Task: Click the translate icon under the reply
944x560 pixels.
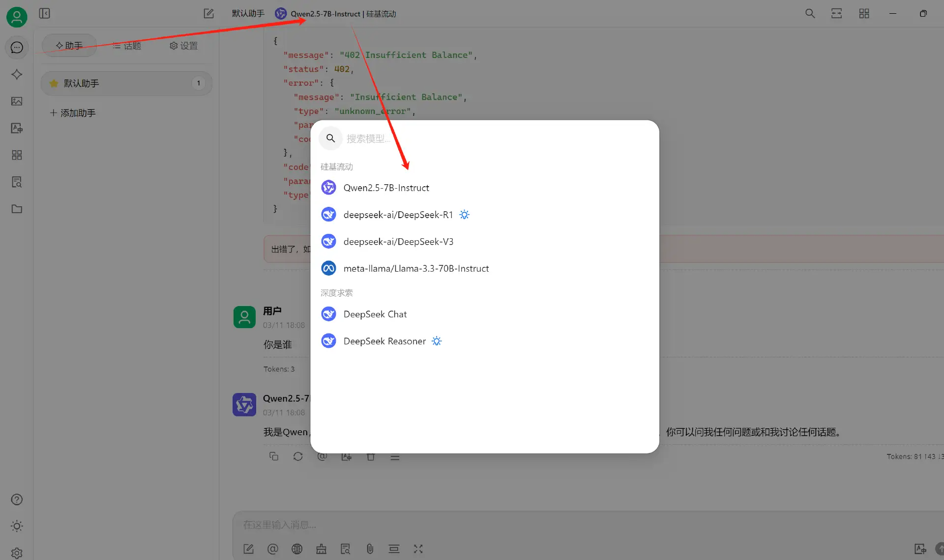Action: pos(346,457)
